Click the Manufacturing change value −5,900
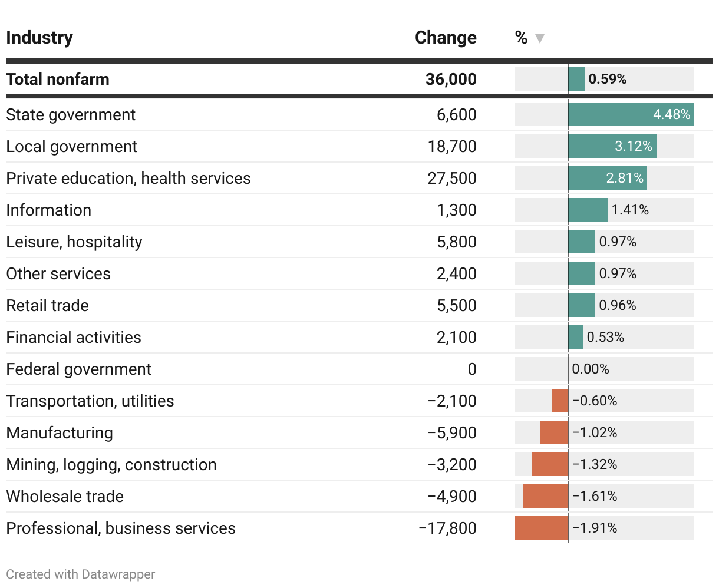The image size is (719, 588). (452, 432)
